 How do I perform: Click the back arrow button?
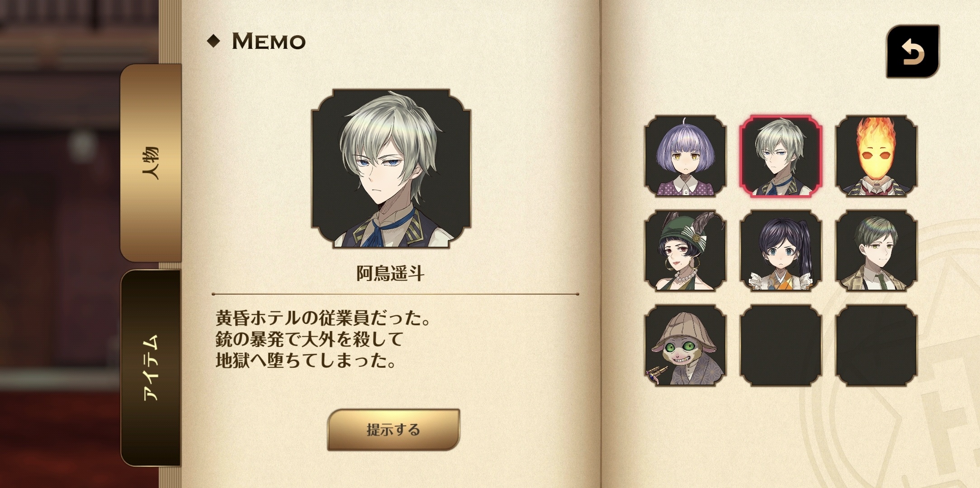click(x=913, y=52)
